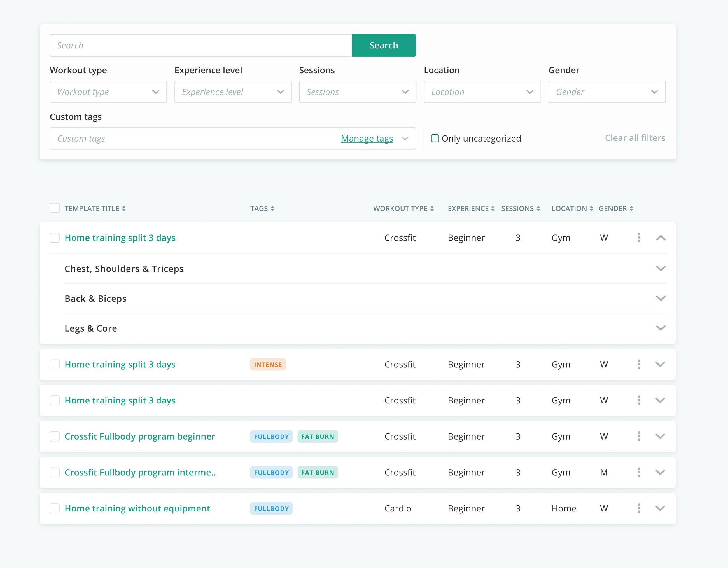Click the INTENSE tag badge
The image size is (728, 568).
pos(268,365)
